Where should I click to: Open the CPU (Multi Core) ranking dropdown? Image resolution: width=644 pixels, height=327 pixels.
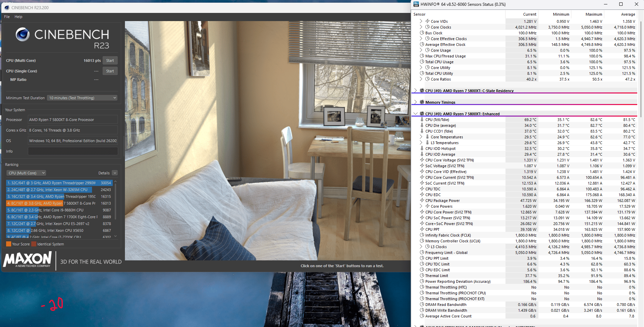(26, 173)
